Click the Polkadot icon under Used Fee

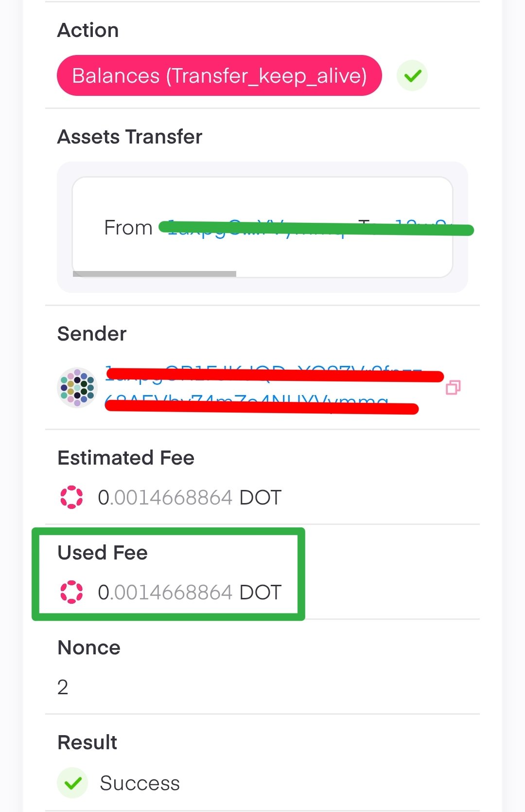point(71,592)
